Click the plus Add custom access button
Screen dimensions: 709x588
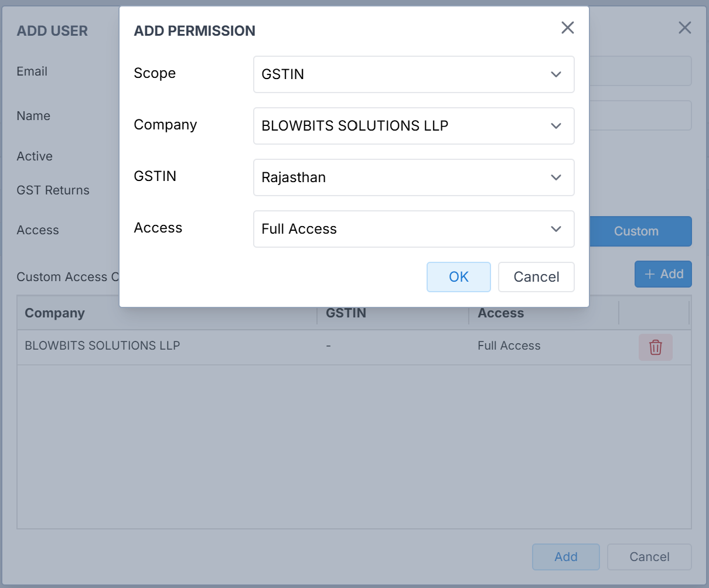coord(663,274)
